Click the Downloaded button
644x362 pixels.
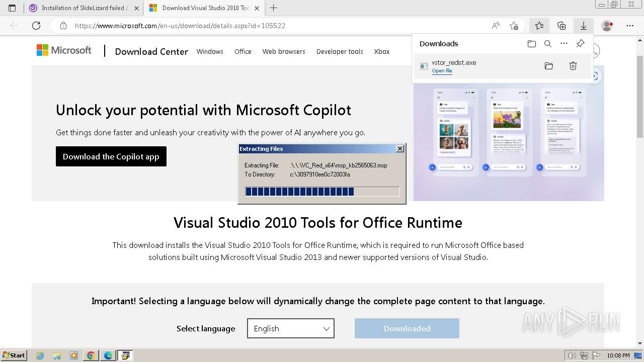407,328
